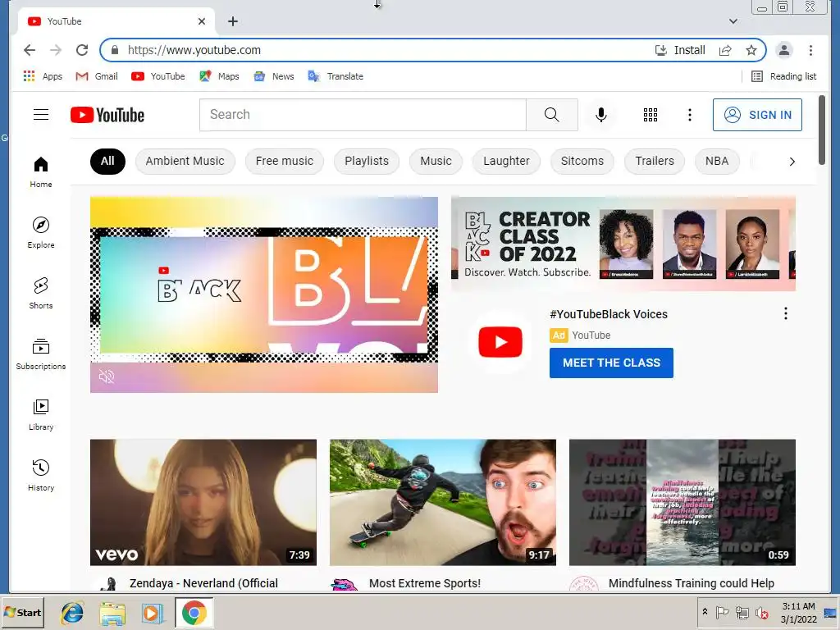Viewport: 840px width, 630px height.
Task: Open the YouTube hamburger guide menu
Action: 41,115
